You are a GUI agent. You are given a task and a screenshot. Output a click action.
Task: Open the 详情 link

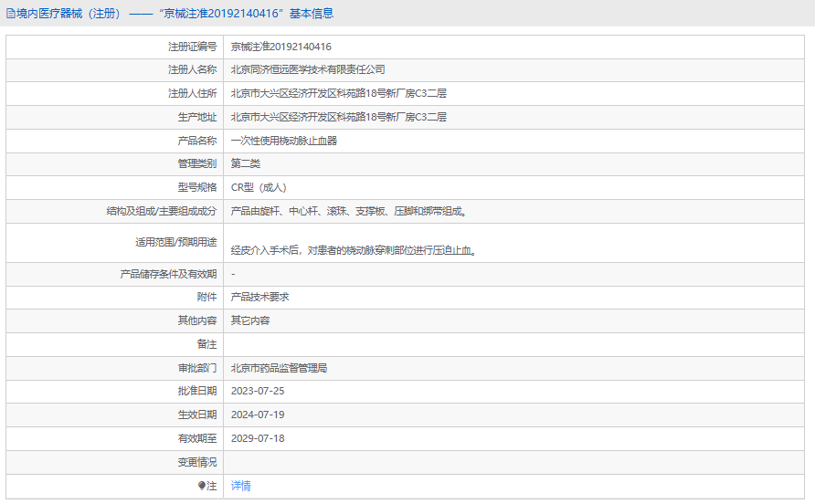(240, 486)
